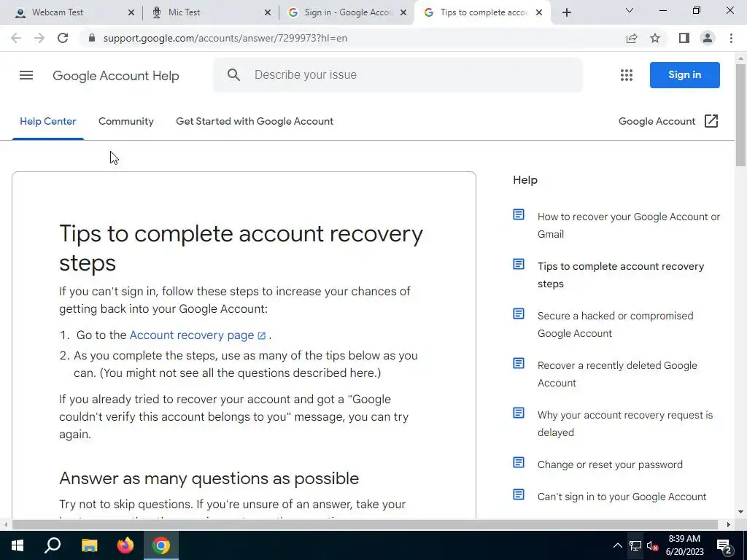Click the blue Sign in button
The width and height of the screenshot is (747, 560).
pos(684,75)
